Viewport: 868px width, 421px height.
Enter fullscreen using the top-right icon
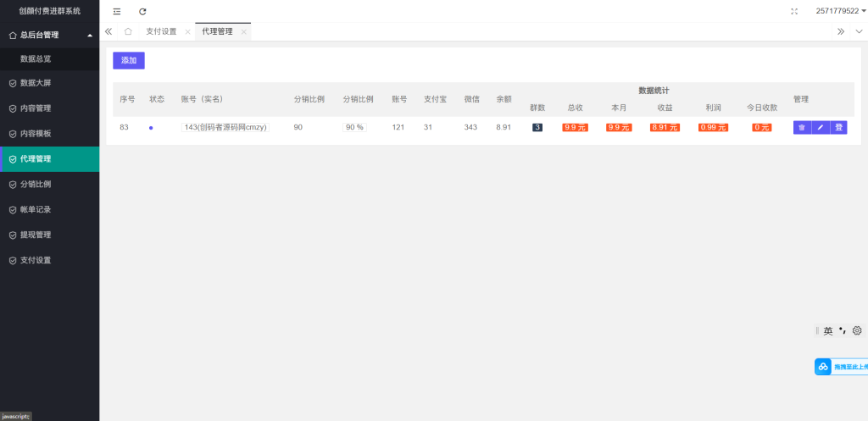coord(794,11)
